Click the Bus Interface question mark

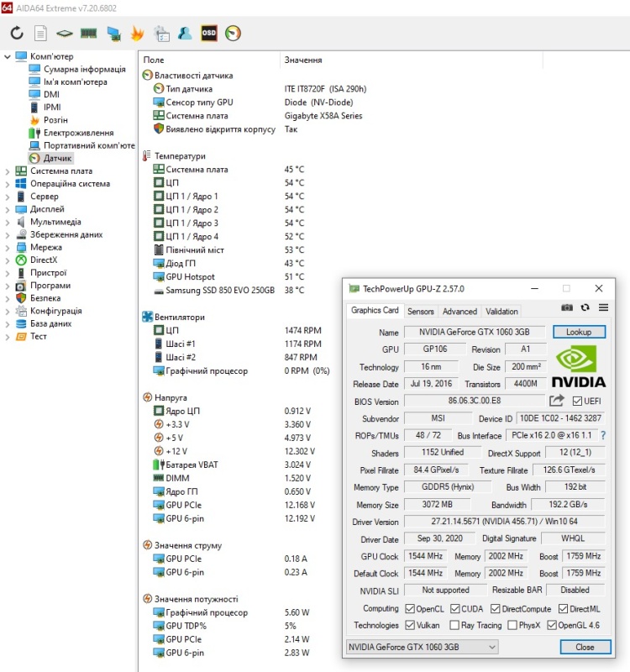point(603,435)
